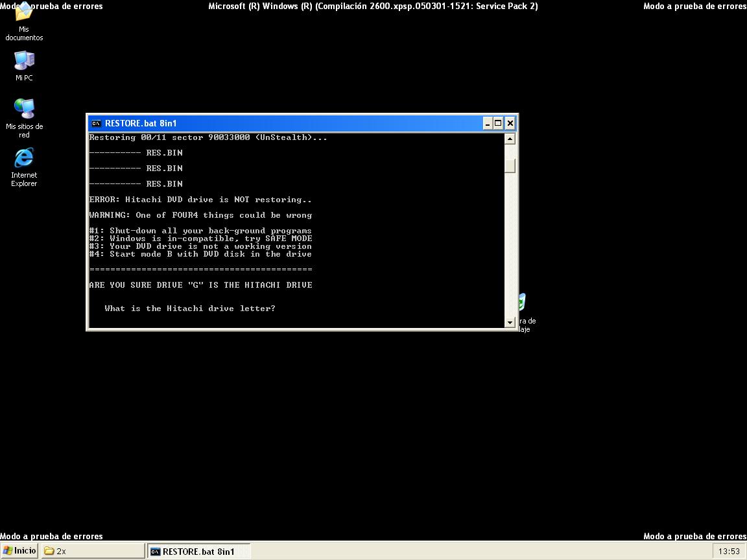
Task: Launch Internet Explorer desktop icon
Action: tap(24, 167)
